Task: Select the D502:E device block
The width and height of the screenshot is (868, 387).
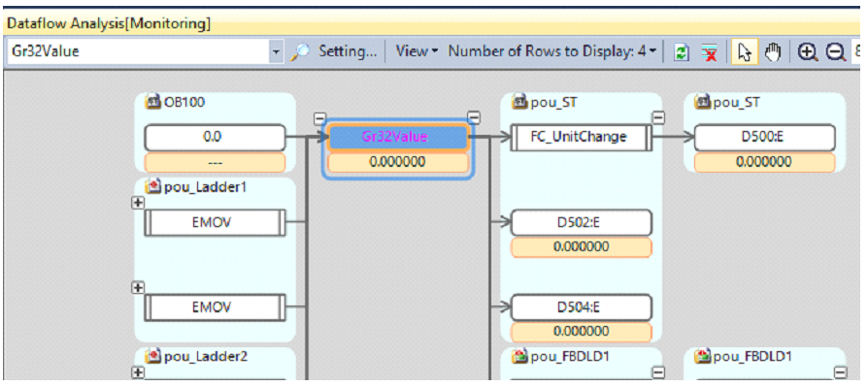Action: [582, 223]
